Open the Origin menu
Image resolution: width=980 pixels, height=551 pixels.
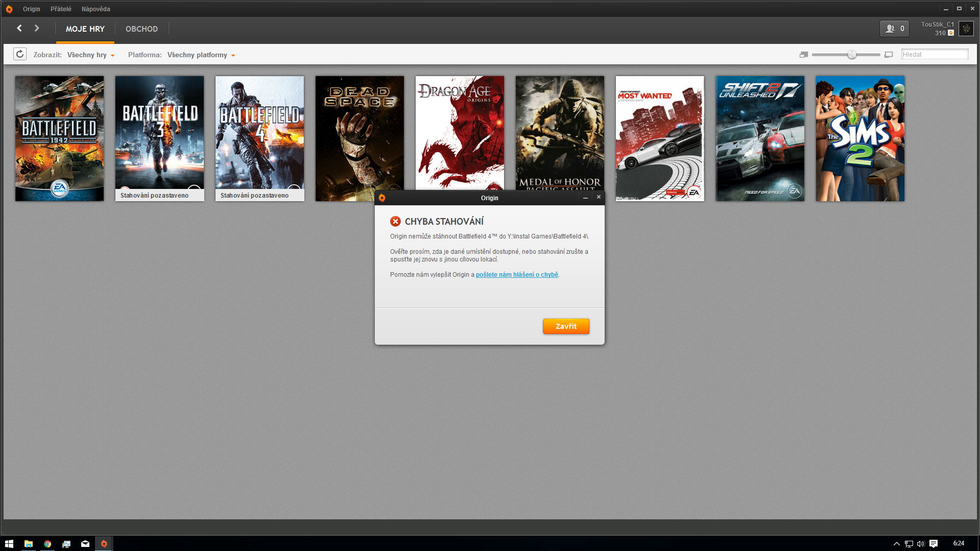pyautogui.click(x=32, y=9)
